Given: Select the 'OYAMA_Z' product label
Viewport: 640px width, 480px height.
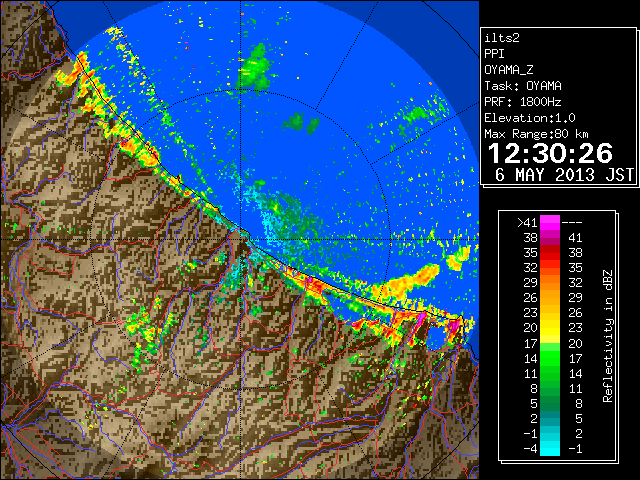Looking at the screenshot, I should 509,70.
